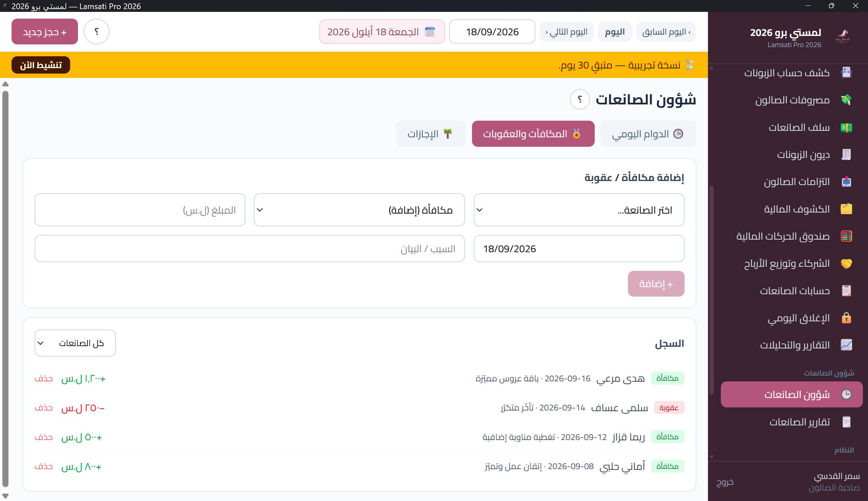Open الإغلاق اليومي menu item
Screen dimensions: 868x501
(x=792, y=318)
